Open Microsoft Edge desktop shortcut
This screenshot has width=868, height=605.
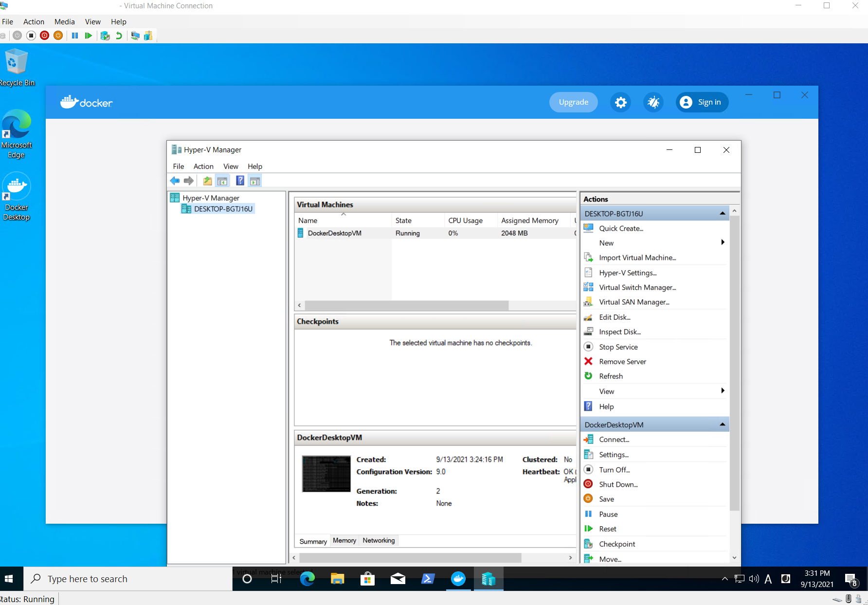coord(17,134)
